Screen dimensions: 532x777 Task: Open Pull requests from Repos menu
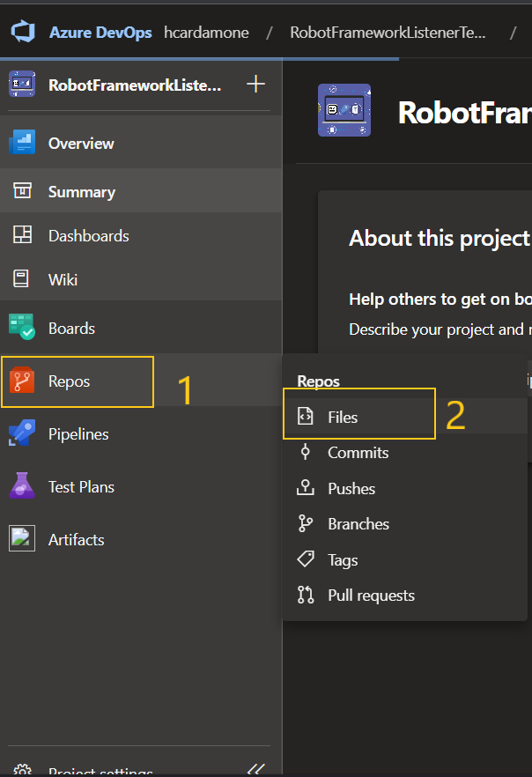click(x=371, y=596)
